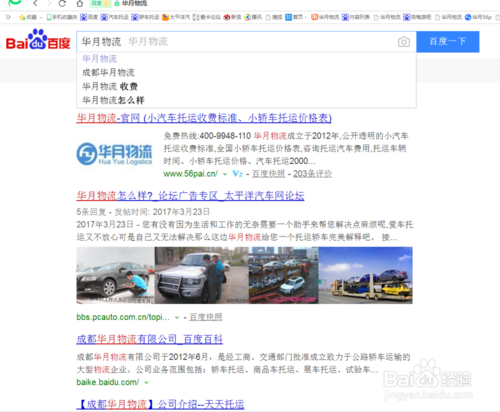The image size is (500, 412).
Task: Click the car carrier loading thumbnail
Action: coord(284,275)
